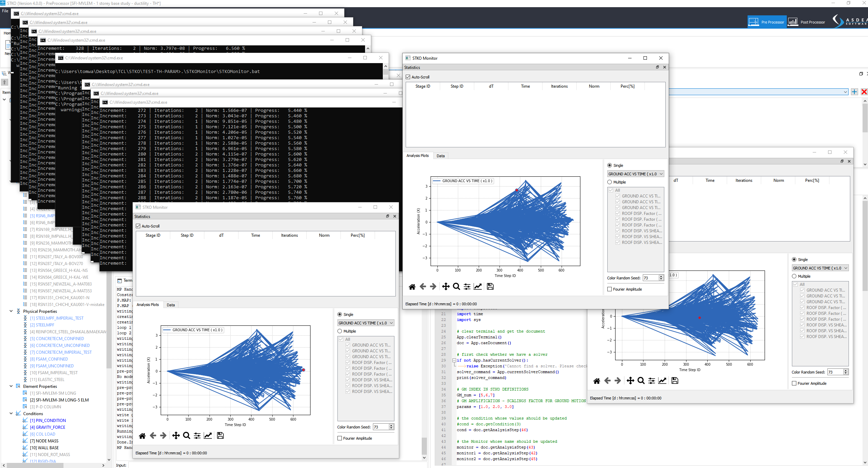Activate Pan tool in lower-left STKO Monitor plot toolbar
Screen dimensions: 868x468
[x=176, y=436]
